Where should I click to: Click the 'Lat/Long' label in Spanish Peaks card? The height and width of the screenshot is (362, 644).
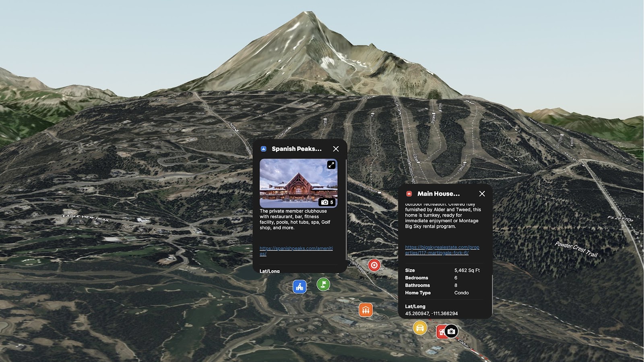[270, 271]
